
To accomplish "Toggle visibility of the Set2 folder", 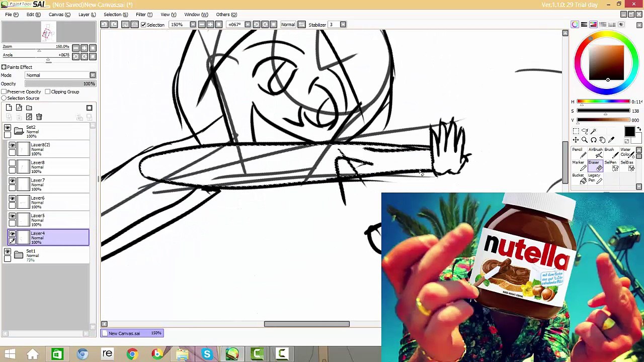I will pyautogui.click(x=7, y=128).
